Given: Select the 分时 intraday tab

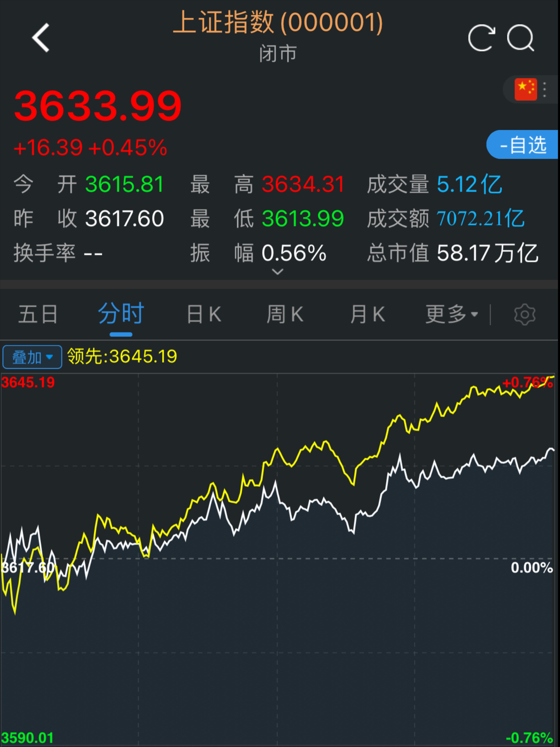Looking at the screenshot, I should coord(121,314).
